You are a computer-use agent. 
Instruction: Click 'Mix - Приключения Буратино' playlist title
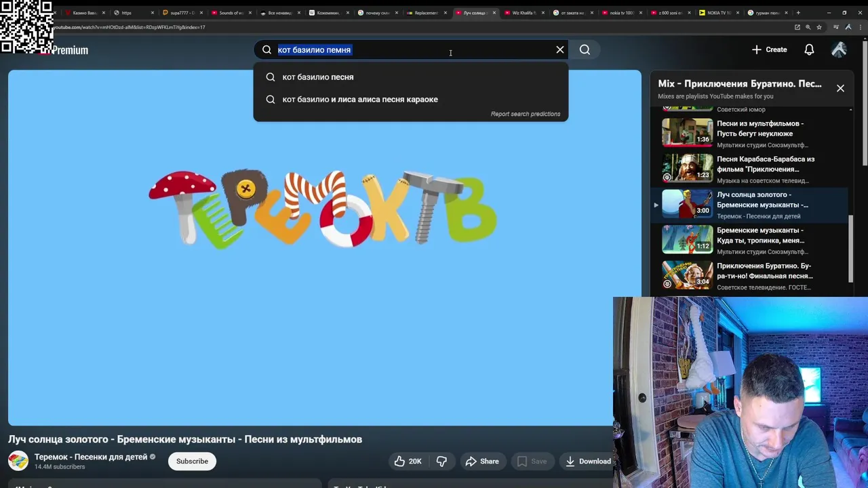pyautogui.click(x=740, y=84)
